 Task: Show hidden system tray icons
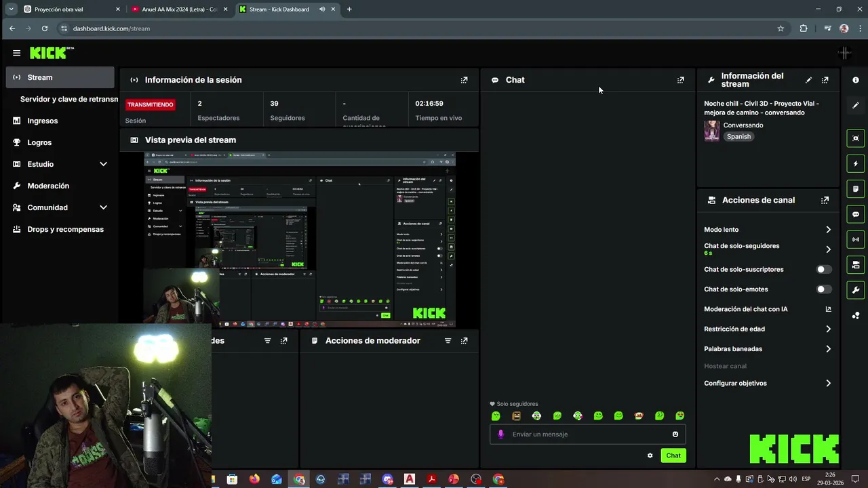[717, 479]
